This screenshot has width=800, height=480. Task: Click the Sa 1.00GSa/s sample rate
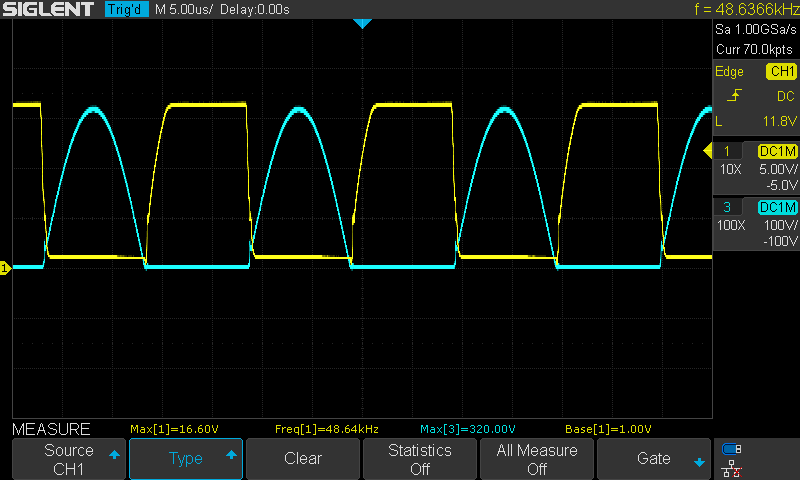756,30
